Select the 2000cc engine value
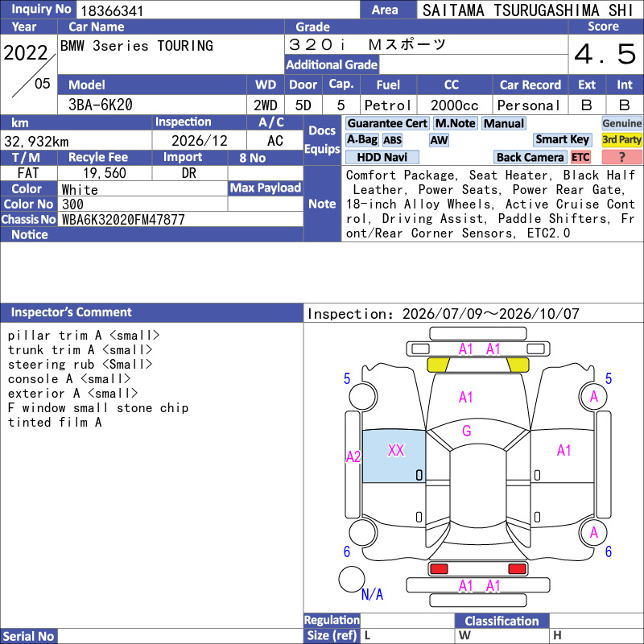644x644 pixels. point(455,105)
